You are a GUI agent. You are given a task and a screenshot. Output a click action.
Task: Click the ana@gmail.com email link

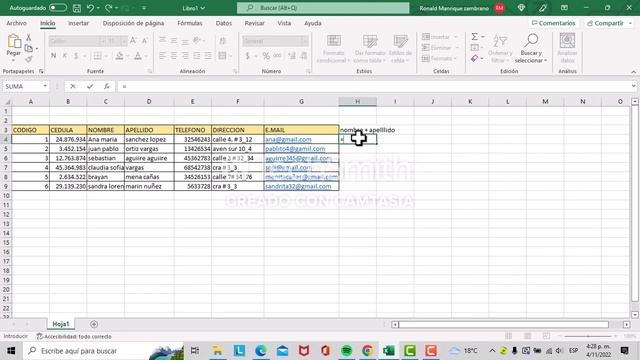click(x=288, y=139)
